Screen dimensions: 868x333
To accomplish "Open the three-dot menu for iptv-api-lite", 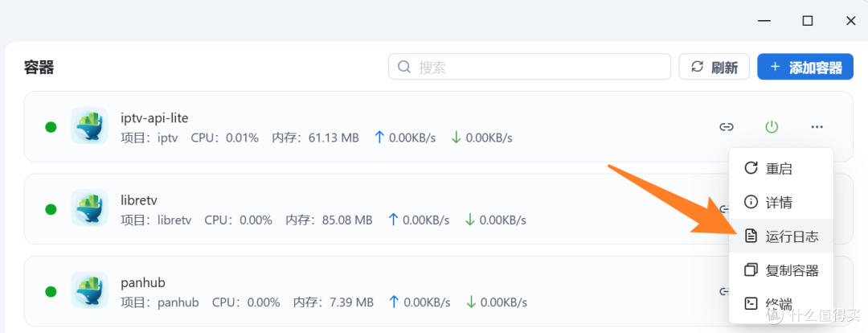I will pos(817,127).
